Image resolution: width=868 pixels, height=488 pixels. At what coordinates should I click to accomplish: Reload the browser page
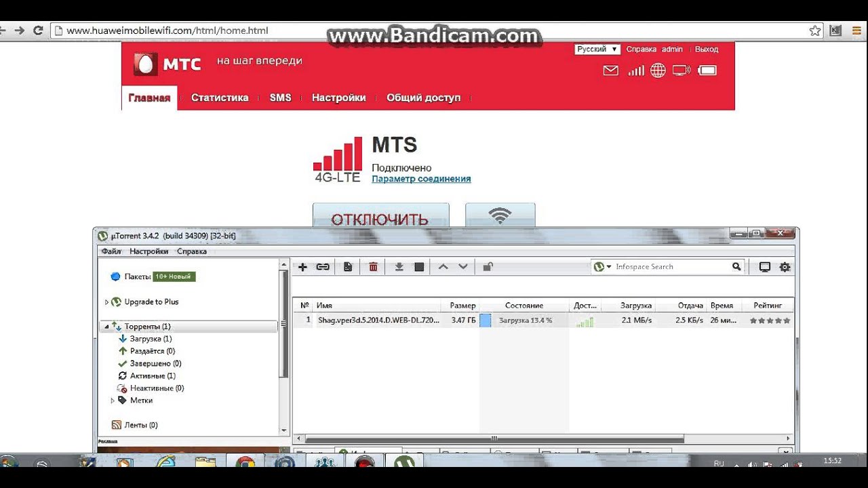point(38,30)
